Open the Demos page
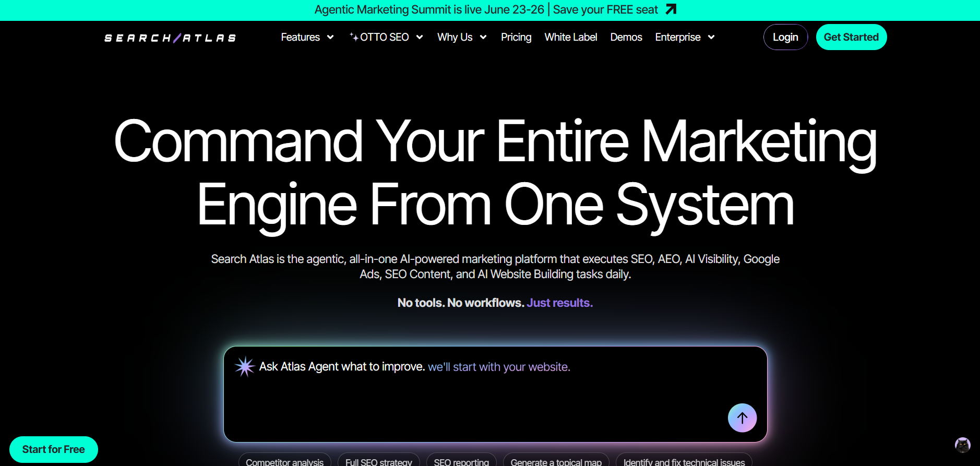 (626, 37)
